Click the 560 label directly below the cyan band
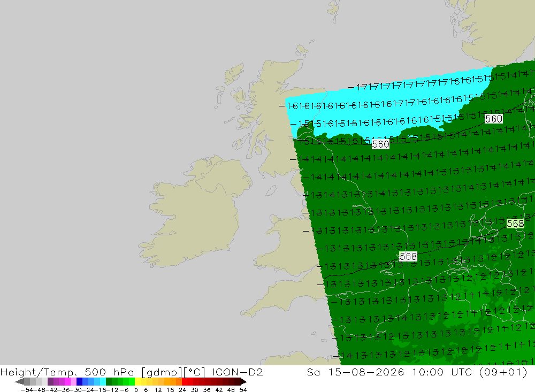Screen dimensions: 535x392 point(380,144)
